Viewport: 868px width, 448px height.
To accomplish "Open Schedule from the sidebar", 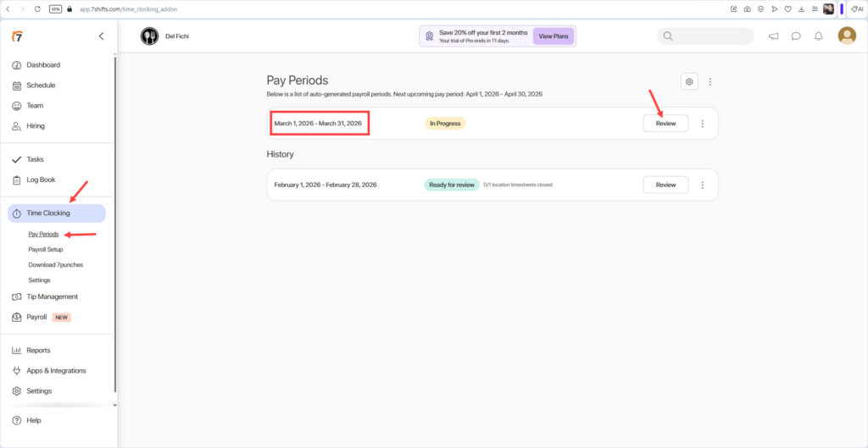I will point(41,86).
